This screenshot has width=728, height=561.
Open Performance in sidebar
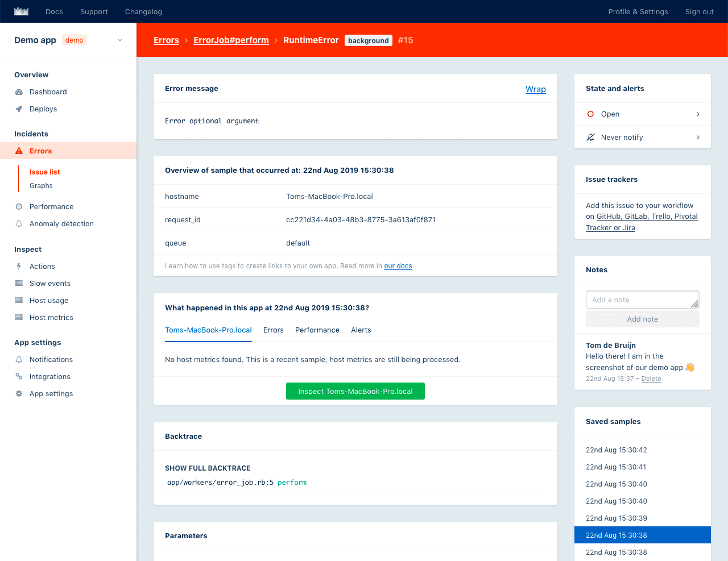[52, 207]
